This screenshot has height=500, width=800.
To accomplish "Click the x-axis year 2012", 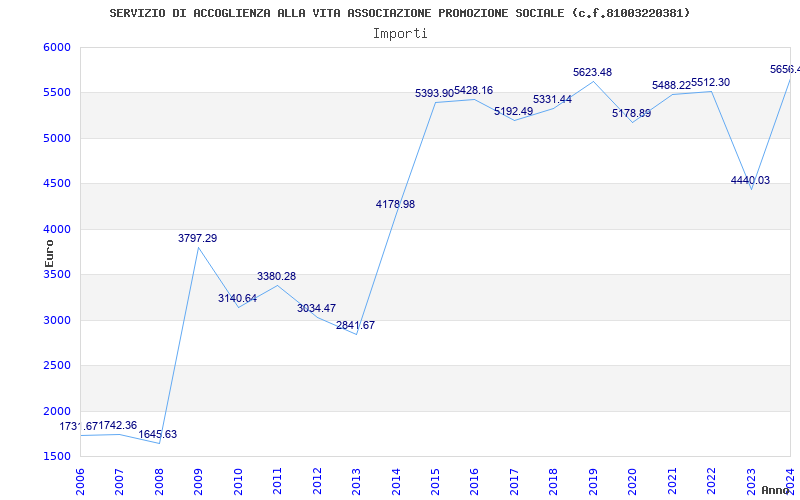I will point(317,482).
